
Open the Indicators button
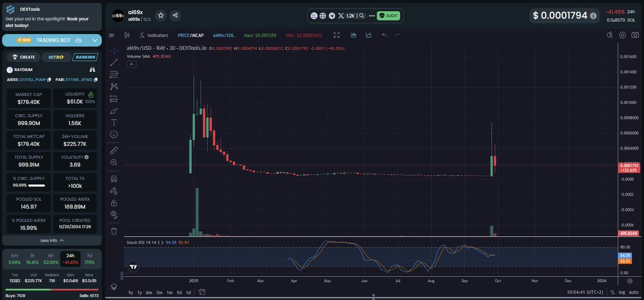[x=153, y=35]
